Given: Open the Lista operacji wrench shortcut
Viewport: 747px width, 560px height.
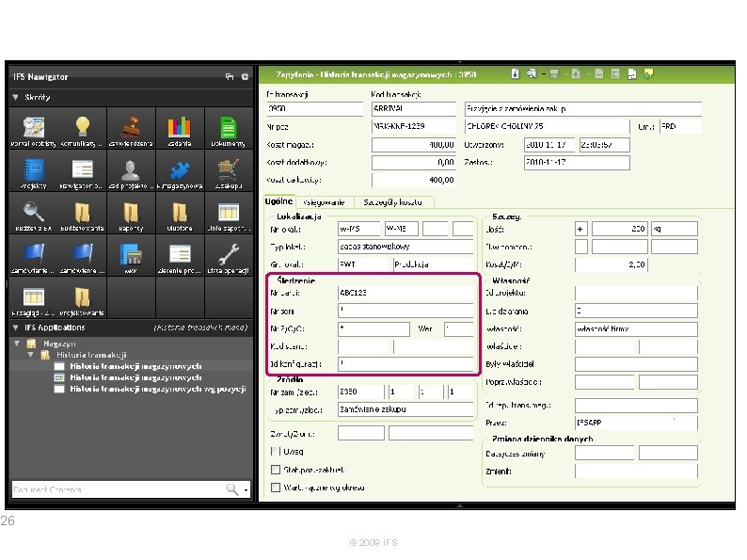Looking at the screenshot, I should pyautogui.click(x=229, y=255).
